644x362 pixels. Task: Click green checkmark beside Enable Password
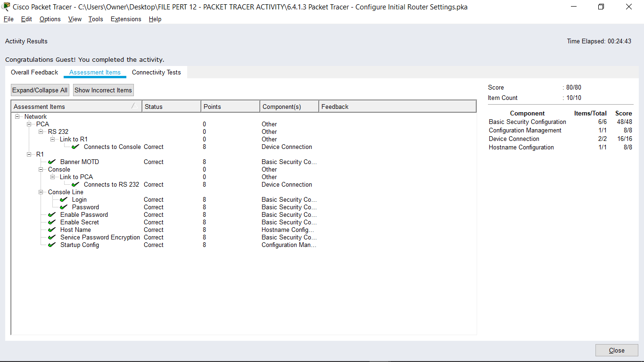point(52,214)
